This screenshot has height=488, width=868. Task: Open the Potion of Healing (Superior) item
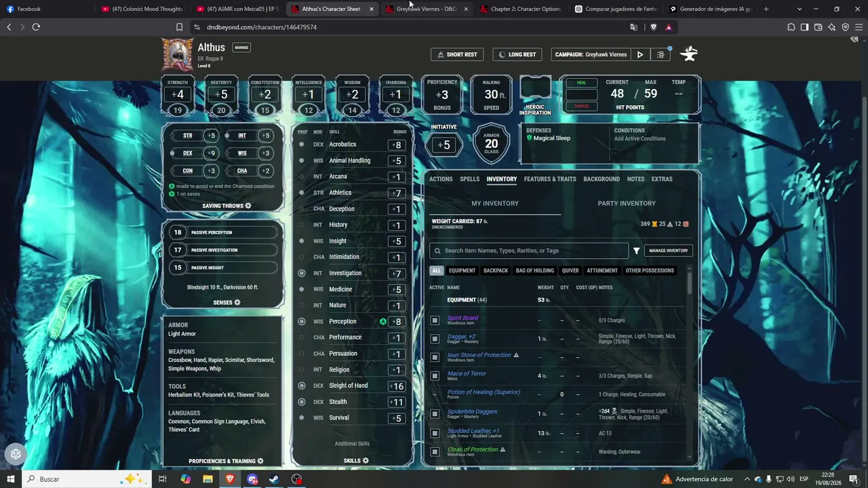click(484, 392)
